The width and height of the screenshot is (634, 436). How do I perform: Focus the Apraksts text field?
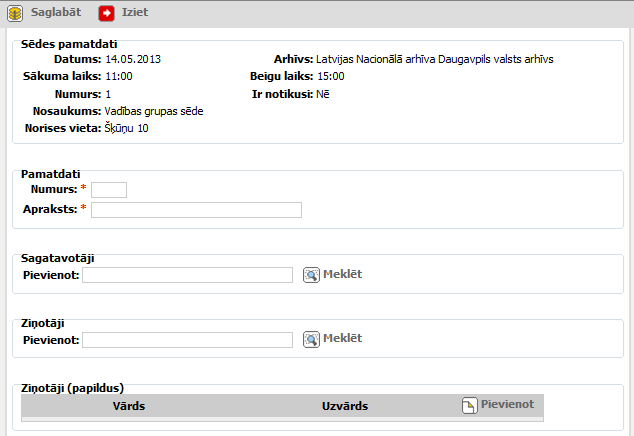(x=196, y=210)
